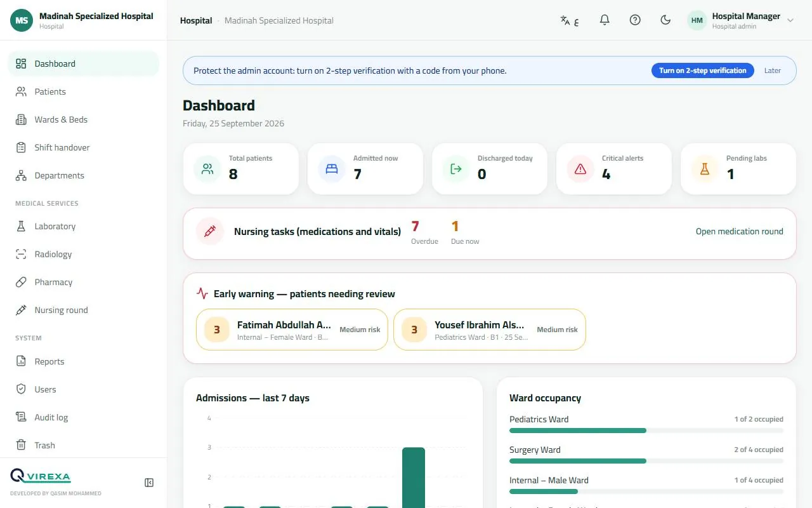Open the Patients menu item
Viewport: 812px width, 508px height.
(x=84, y=91)
